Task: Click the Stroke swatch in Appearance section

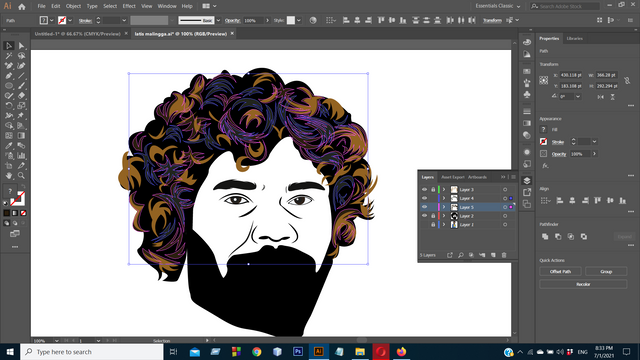Action: (x=543, y=142)
